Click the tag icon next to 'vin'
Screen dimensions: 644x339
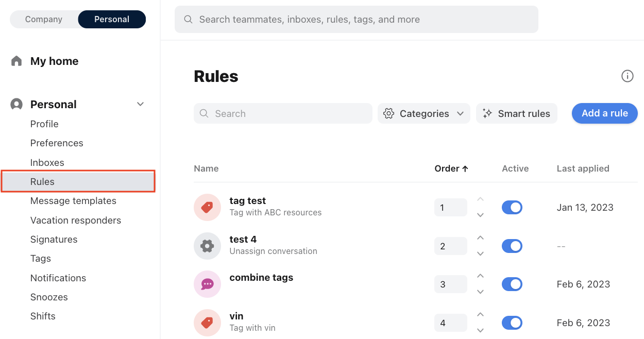point(207,323)
